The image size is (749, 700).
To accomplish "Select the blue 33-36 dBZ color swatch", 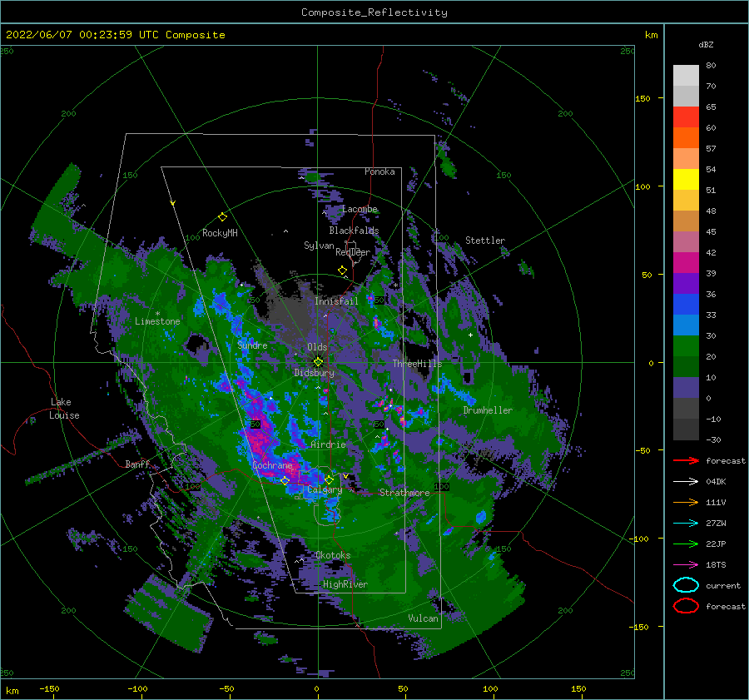I will pyautogui.click(x=686, y=305).
